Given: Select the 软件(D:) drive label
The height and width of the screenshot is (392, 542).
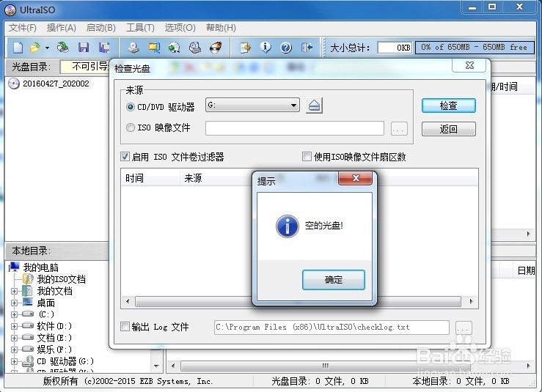Looking at the screenshot, I should point(54,326).
